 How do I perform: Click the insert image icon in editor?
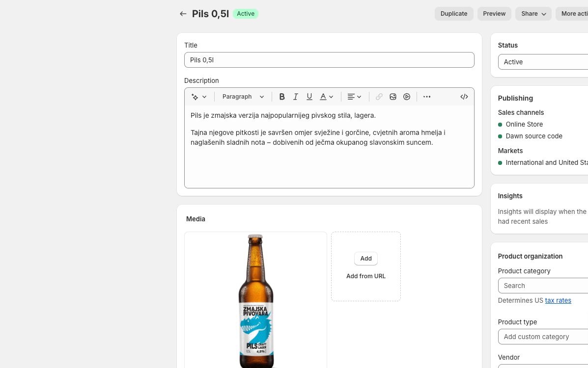pyautogui.click(x=393, y=97)
